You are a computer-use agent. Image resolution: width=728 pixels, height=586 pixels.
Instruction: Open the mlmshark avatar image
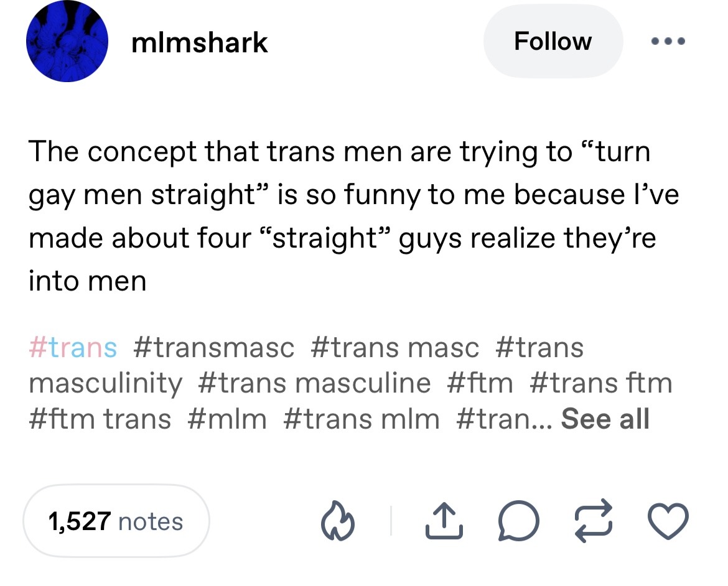[67, 41]
